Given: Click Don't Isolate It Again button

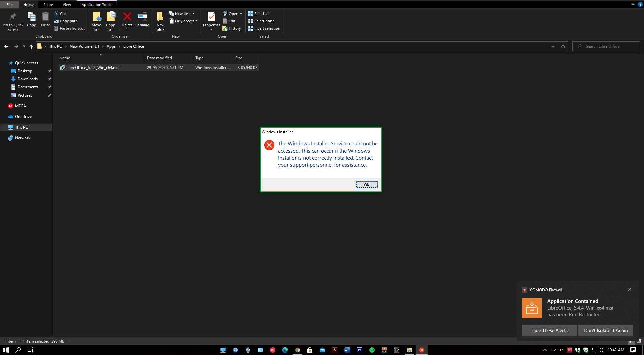Looking at the screenshot, I should coord(606,330).
